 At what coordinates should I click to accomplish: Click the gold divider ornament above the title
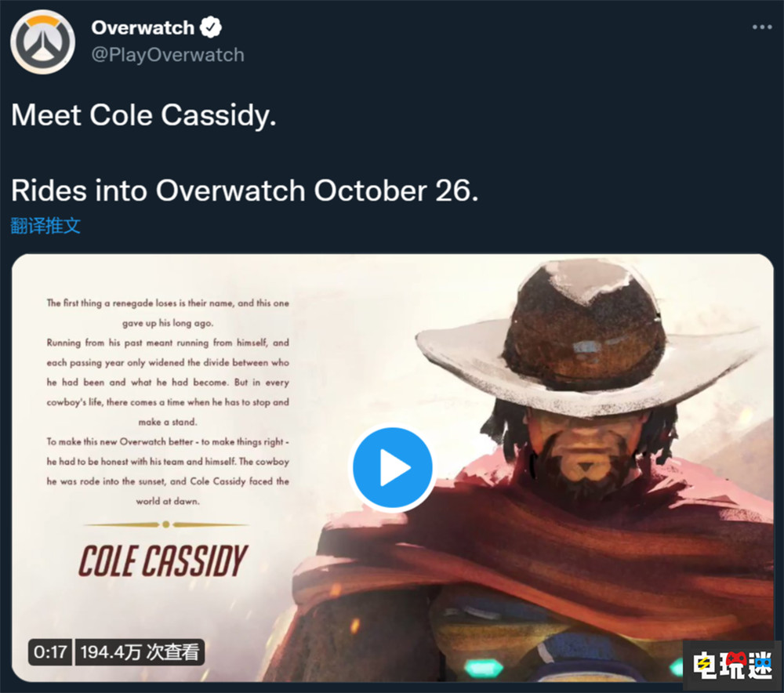pyautogui.click(x=165, y=524)
